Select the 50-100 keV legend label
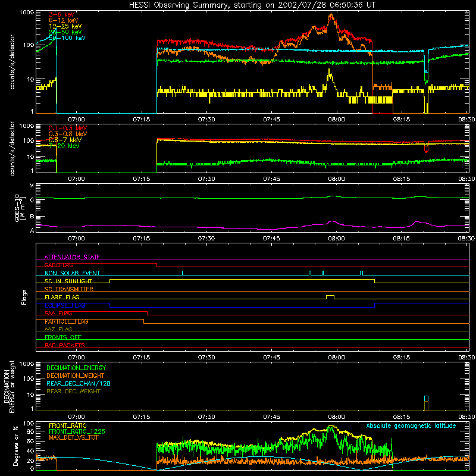Viewport: 476px width, 476px height. pyautogui.click(x=67, y=38)
